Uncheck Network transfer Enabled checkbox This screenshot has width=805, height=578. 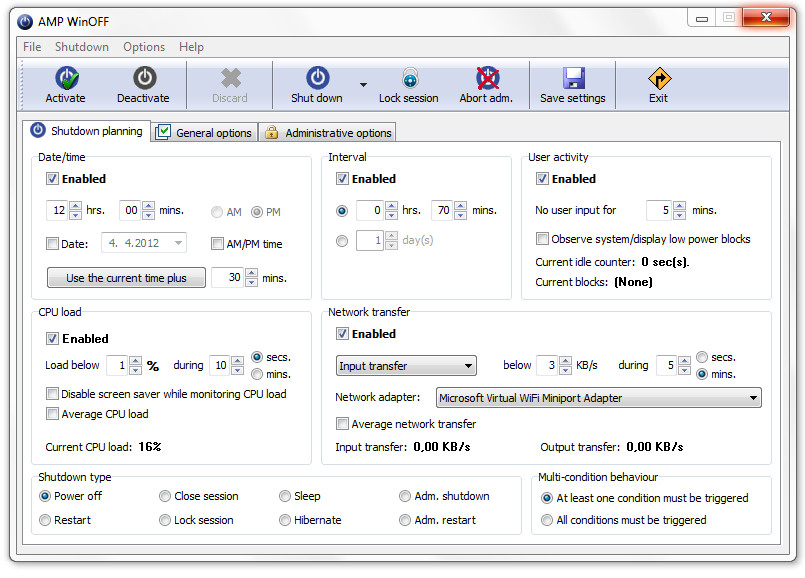click(x=342, y=334)
